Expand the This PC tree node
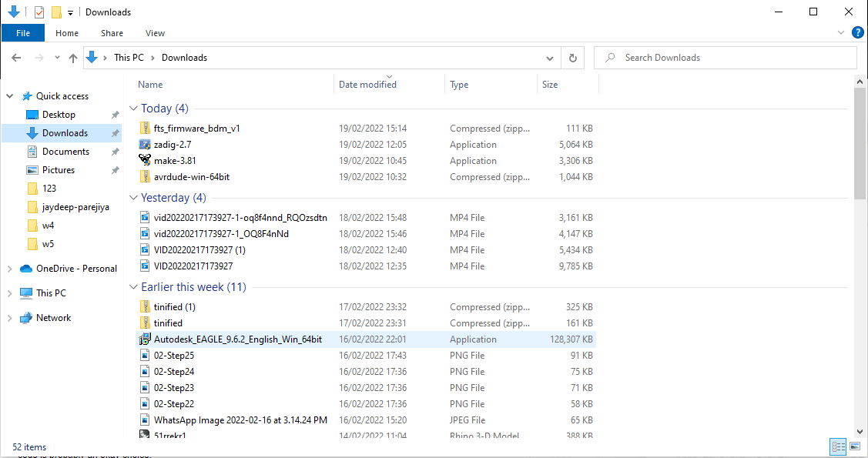The width and height of the screenshot is (868, 458). pyautogui.click(x=9, y=293)
